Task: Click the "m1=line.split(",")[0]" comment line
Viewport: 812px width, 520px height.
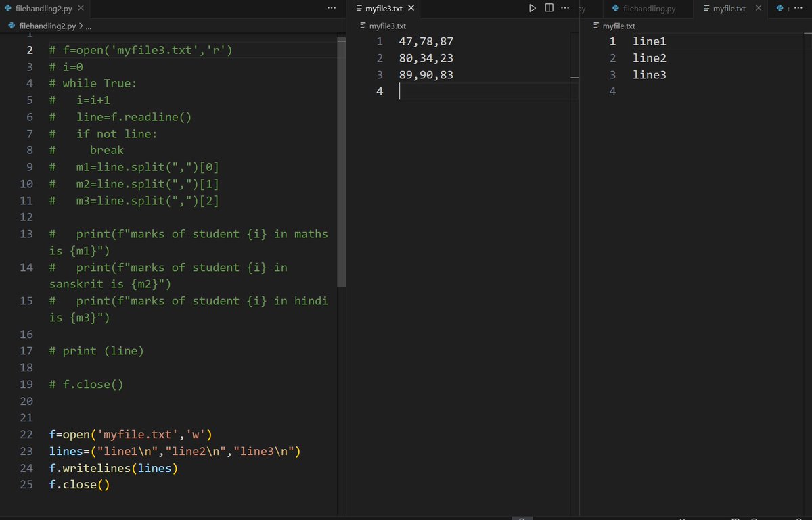Action: tap(134, 167)
